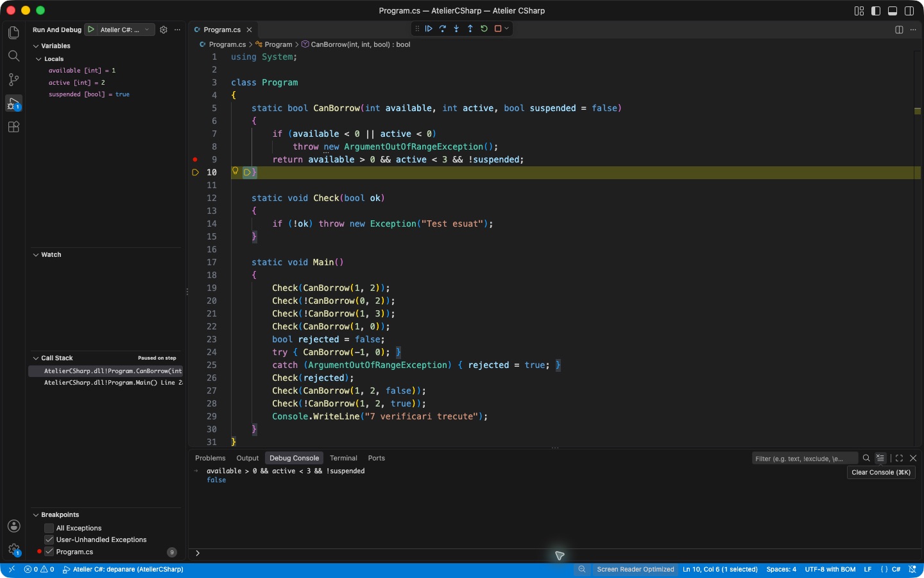Image resolution: width=924 pixels, height=578 pixels.
Task: Restart the debug session
Action: pos(484,29)
